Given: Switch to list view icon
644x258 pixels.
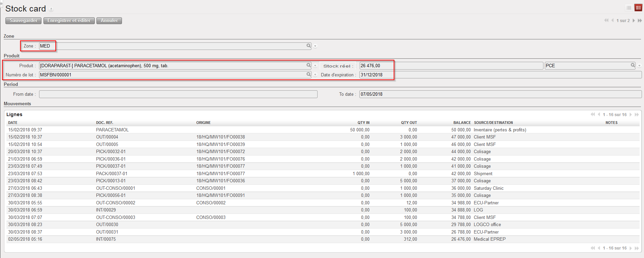Looking at the screenshot, I should tap(629, 8).
